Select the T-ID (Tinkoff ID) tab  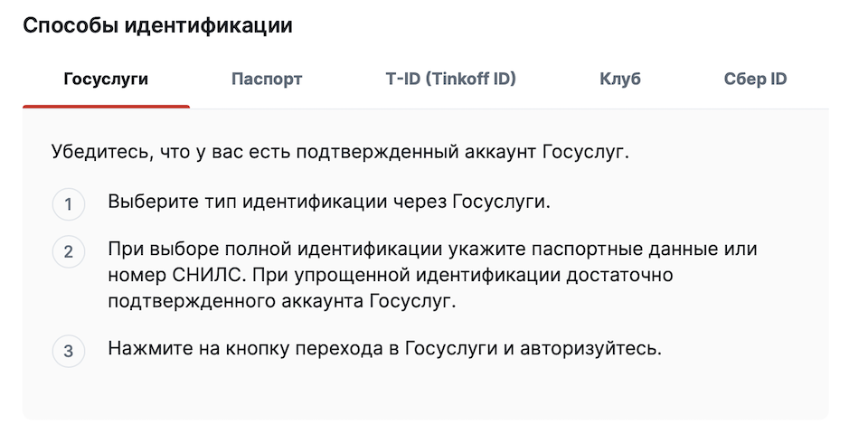coord(450,80)
